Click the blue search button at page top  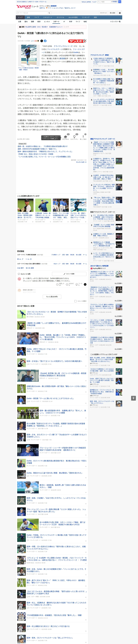[x=120, y=2]
